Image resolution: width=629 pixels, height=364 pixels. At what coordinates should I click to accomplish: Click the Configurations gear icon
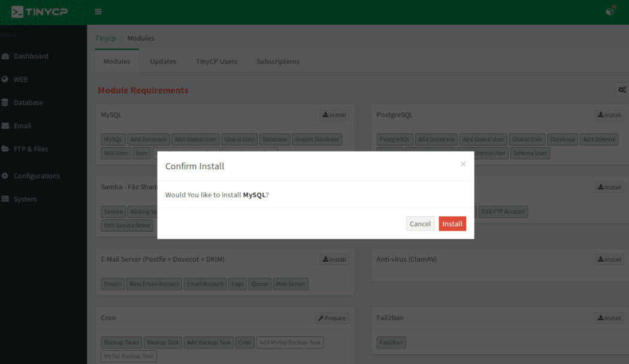(x=5, y=175)
